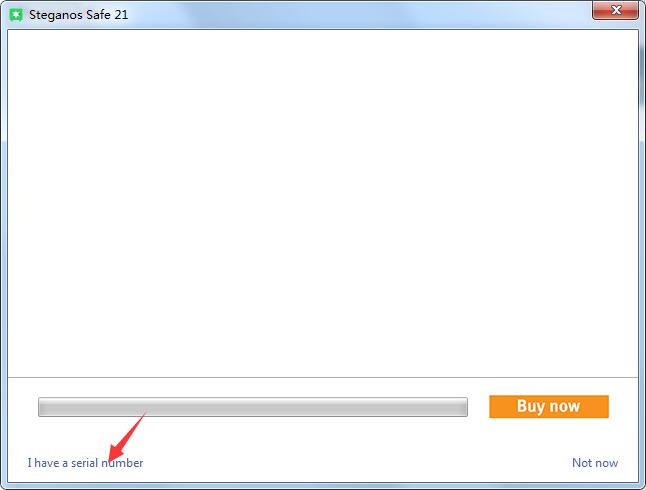Click the gray trial progress bar
Image resolution: width=646 pixels, height=490 pixels.
pos(253,407)
